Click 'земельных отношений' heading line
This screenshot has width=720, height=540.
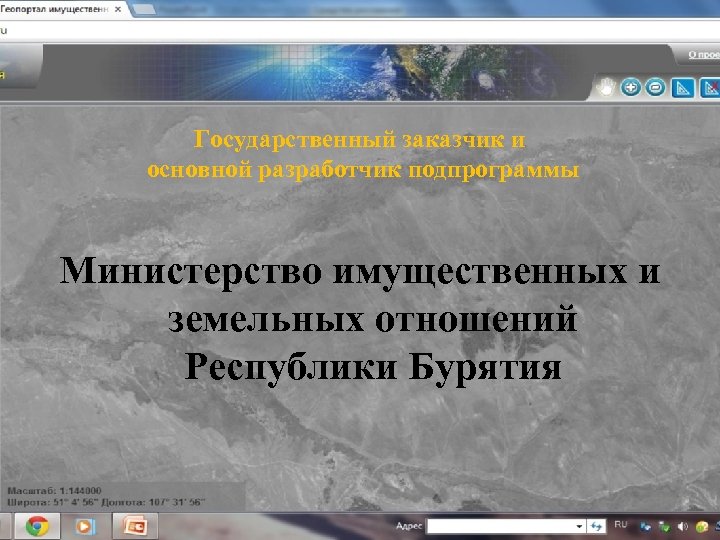pyautogui.click(x=372, y=319)
